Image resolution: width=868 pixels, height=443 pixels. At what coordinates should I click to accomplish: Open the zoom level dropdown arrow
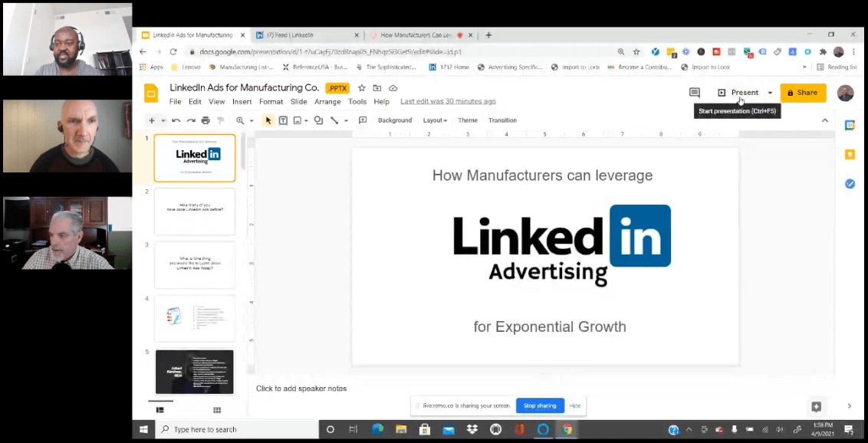(x=252, y=120)
